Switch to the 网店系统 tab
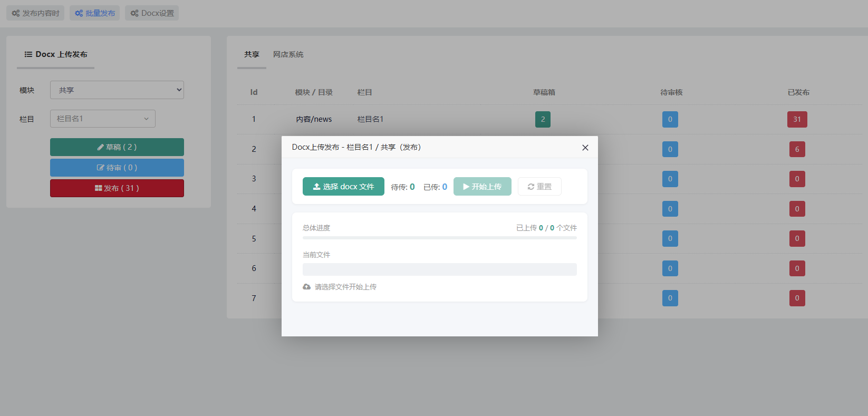The width and height of the screenshot is (868, 416). 288,54
